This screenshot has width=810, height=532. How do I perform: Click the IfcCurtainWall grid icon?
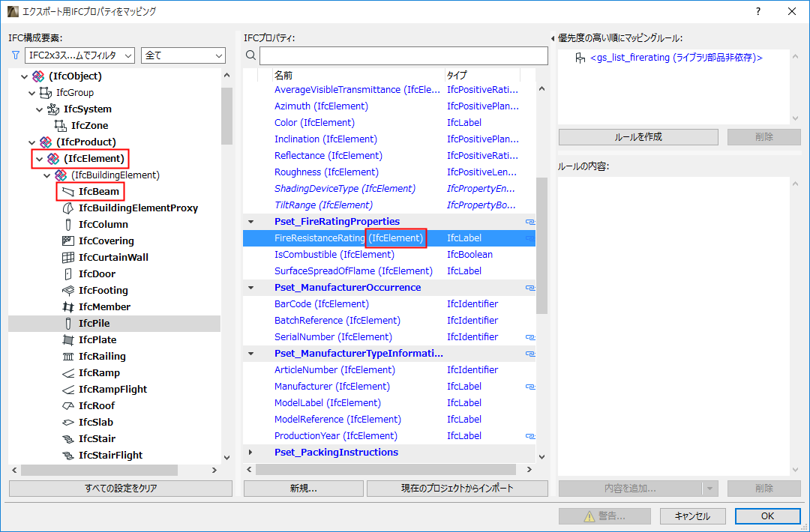[67, 258]
